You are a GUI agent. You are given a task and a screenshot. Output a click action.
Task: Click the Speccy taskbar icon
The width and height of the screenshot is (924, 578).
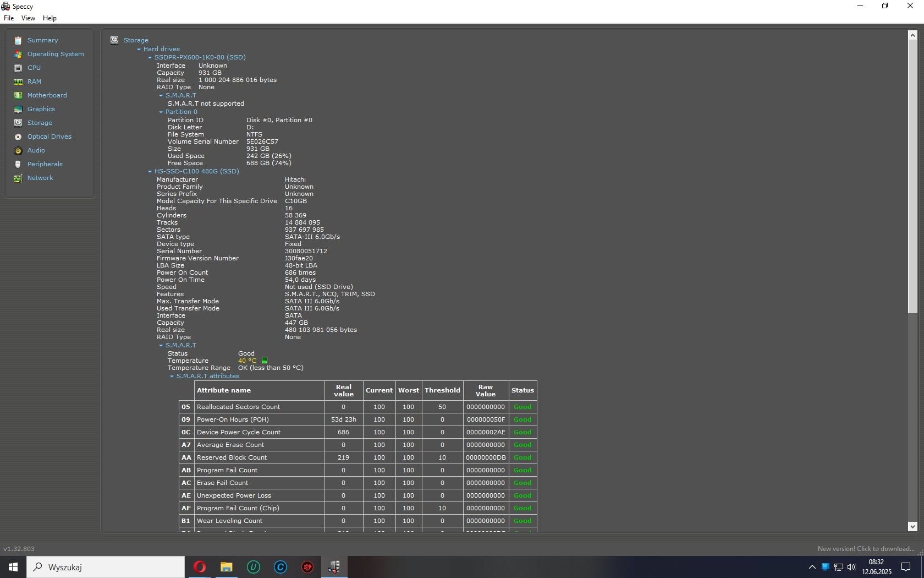334,567
